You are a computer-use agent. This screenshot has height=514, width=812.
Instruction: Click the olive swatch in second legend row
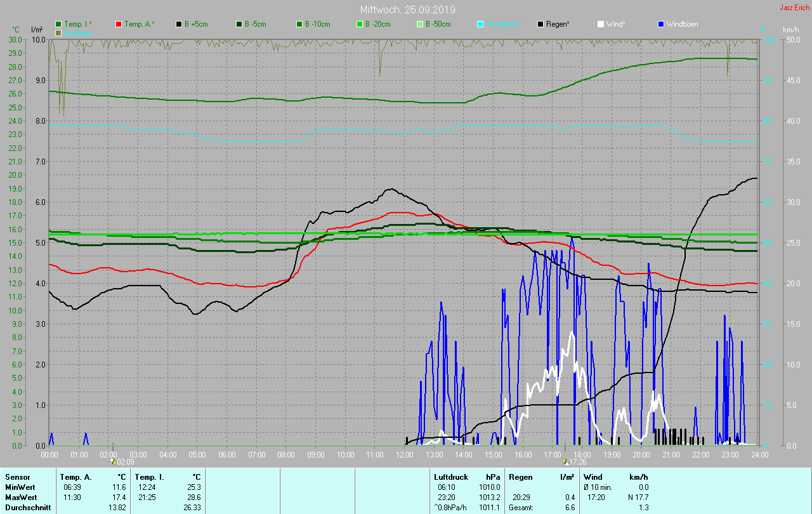[x=58, y=32]
